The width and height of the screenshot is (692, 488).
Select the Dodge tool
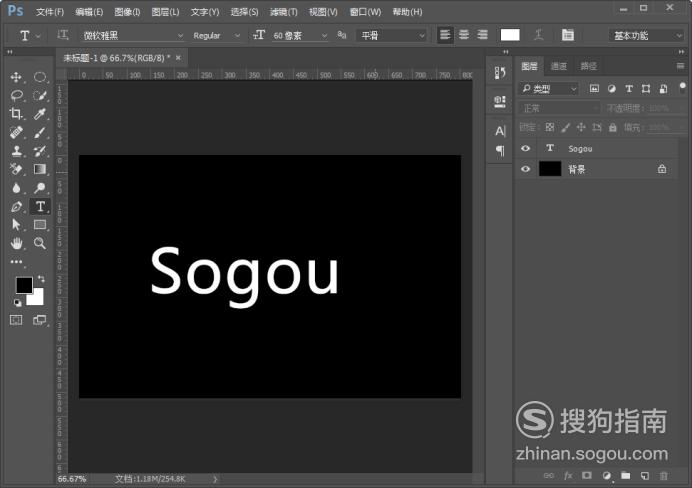[40, 188]
